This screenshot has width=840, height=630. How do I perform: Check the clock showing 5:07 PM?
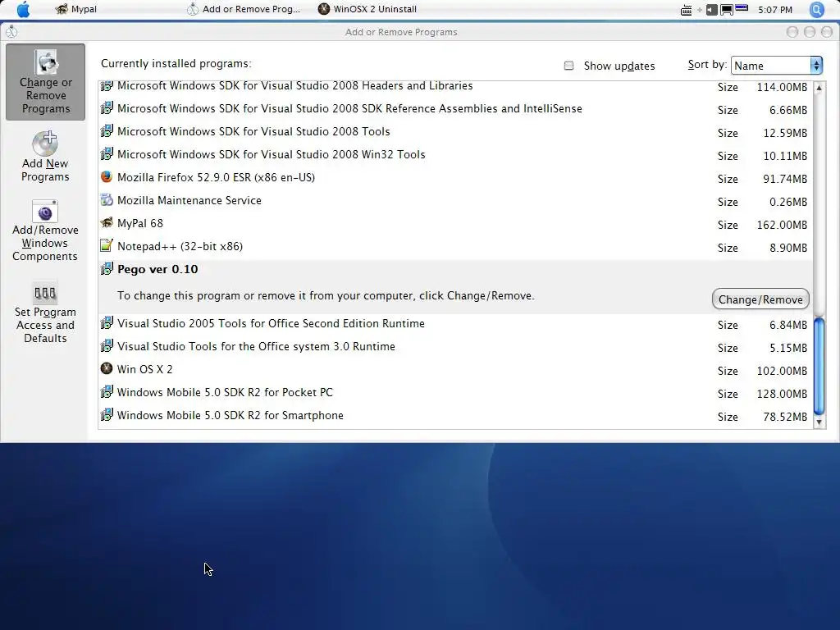tap(775, 10)
